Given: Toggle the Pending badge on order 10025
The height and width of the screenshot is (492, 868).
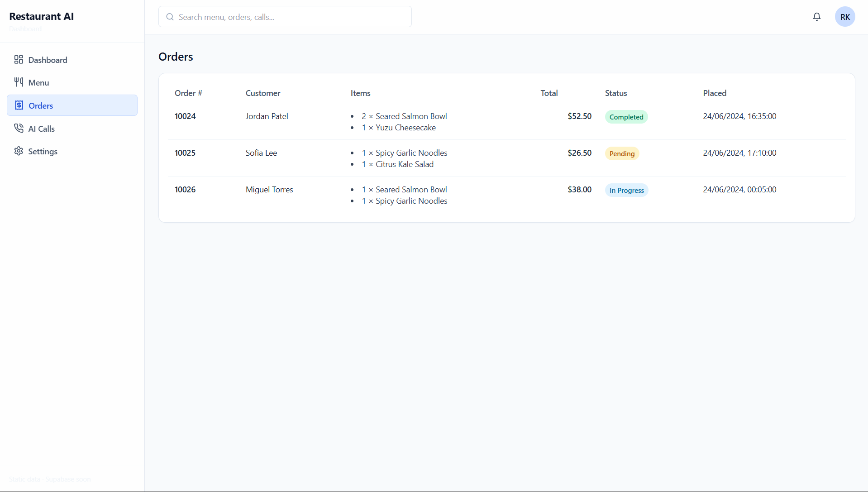Looking at the screenshot, I should 622,153.
